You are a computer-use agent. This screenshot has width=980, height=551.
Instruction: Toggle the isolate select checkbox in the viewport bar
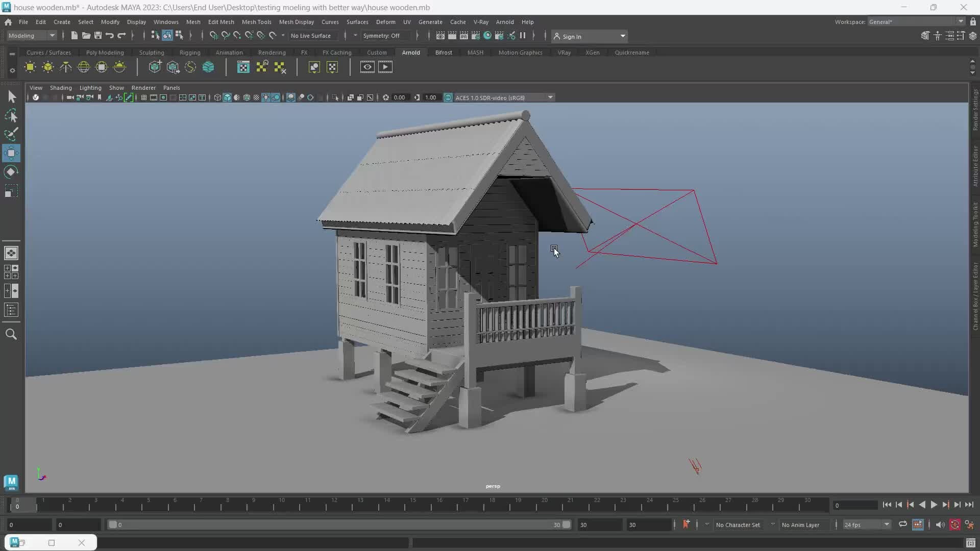tap(335, 97)
